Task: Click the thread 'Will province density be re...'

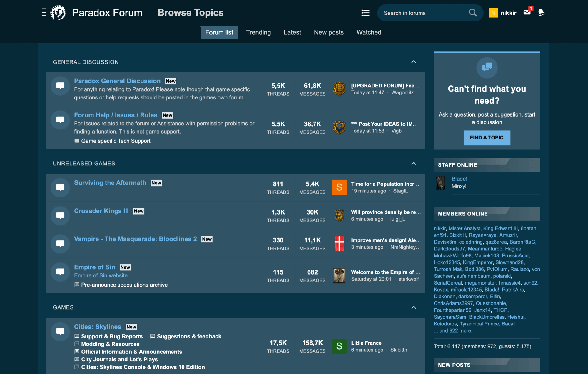Action: [x=385, y=212]
